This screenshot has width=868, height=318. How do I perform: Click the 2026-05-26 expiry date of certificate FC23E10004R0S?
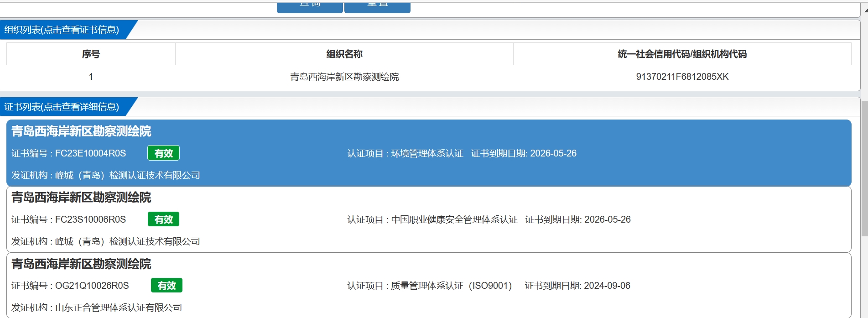point(553,153)
